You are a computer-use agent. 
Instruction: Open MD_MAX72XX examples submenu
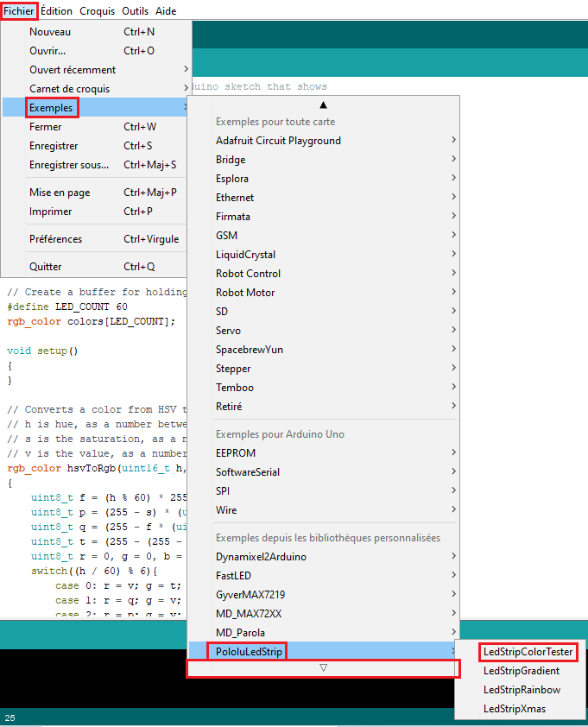coord(323,614)
